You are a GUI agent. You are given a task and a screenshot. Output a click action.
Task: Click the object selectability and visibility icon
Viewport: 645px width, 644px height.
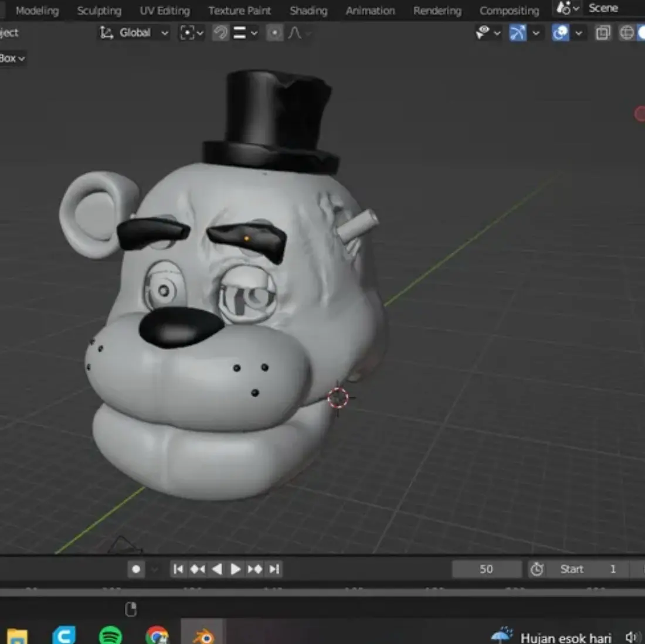coord(483,32)
